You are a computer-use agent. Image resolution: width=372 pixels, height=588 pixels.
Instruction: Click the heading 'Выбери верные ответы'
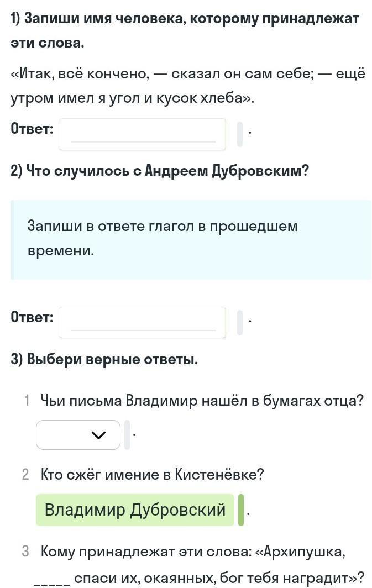coord(104,359)
